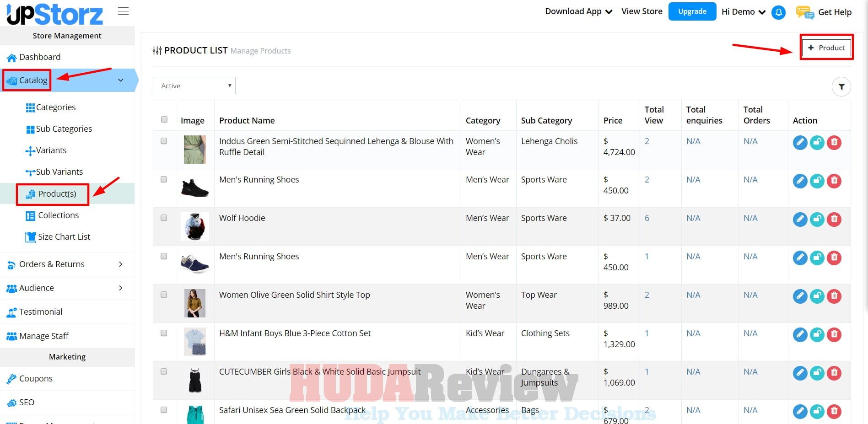Click the Testimonial icon in sidebar
The height and width of the screenshot is (424, 868).
coord(11,312)
